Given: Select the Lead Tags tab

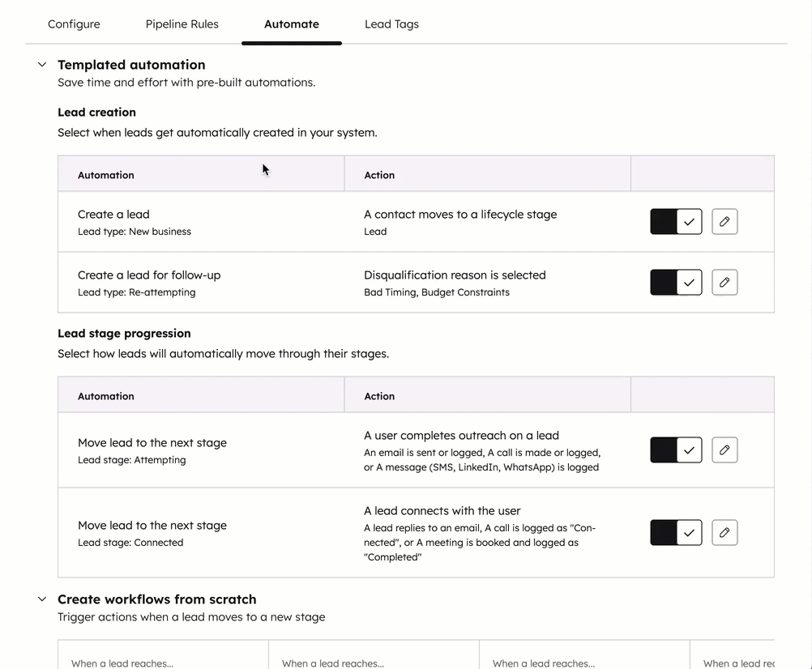Looking at the screenshot, I should click(391, 24).
